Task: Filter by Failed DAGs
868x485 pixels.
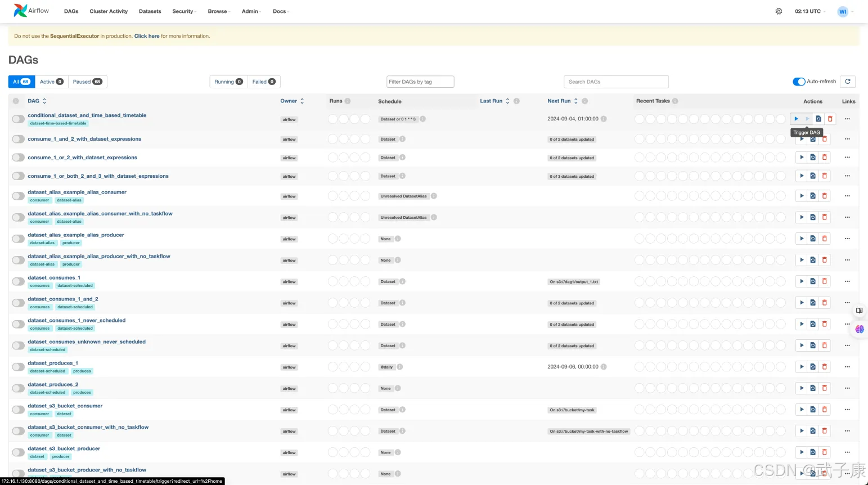Action: click(x=264, y=82)
